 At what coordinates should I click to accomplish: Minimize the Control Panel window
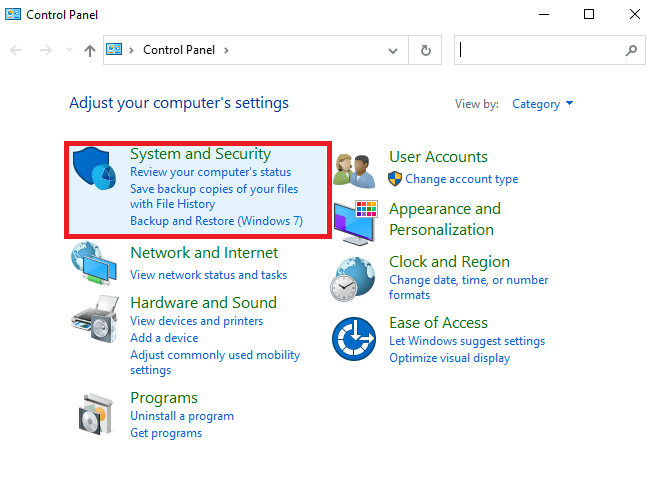click(543, 15)
